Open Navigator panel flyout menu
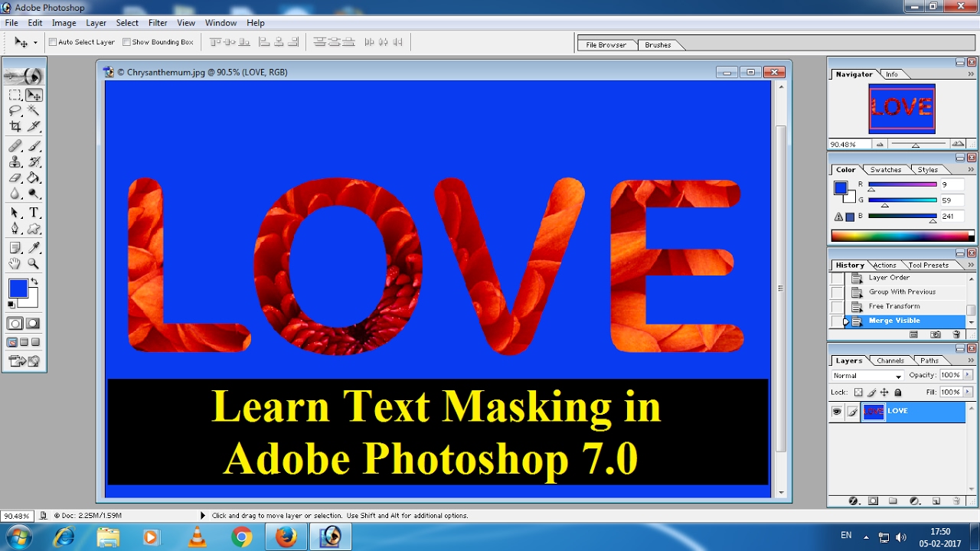The height and width of the screenshot is (551, 980). click(971, 74)
